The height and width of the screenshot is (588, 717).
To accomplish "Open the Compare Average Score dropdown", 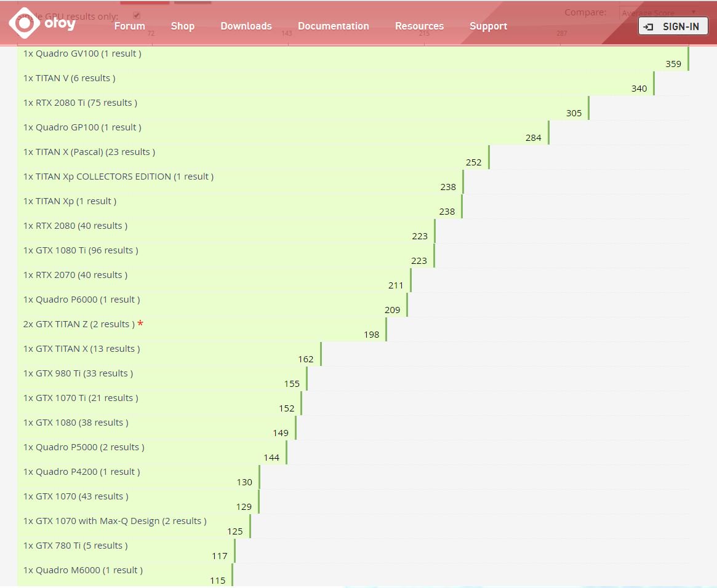I will (660, 13).
